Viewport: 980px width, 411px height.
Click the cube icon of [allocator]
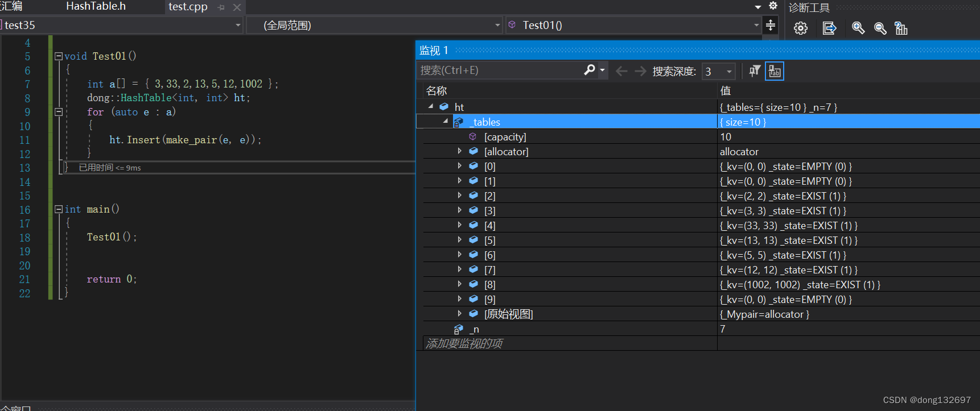[x=473, y=151]
